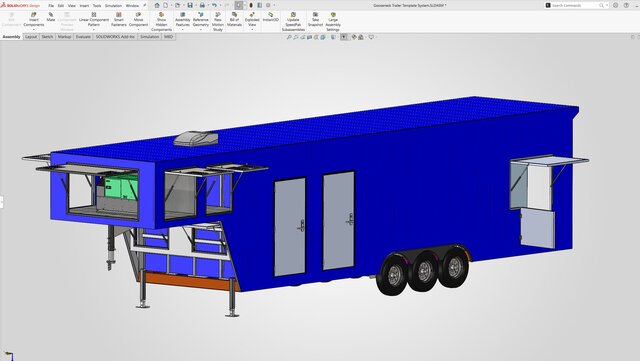The height and width of the screenshot is (361, 640).
Task: Click the Search Commands field
Action: [x=576, y=5]
